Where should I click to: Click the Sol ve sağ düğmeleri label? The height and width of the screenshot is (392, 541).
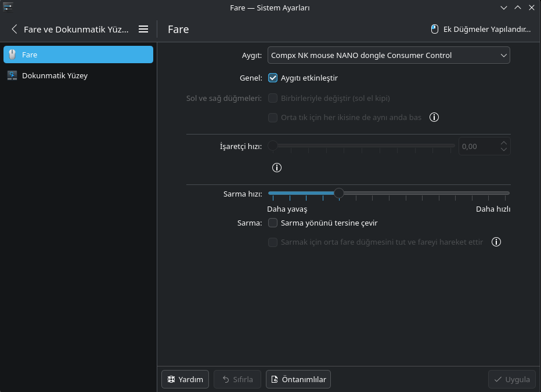224,98
